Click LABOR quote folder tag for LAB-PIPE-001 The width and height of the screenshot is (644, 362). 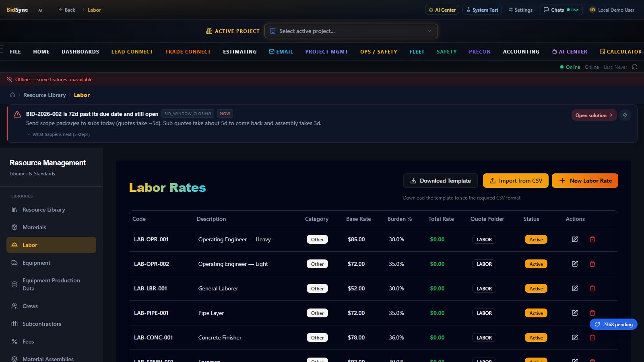pos(484,313)
